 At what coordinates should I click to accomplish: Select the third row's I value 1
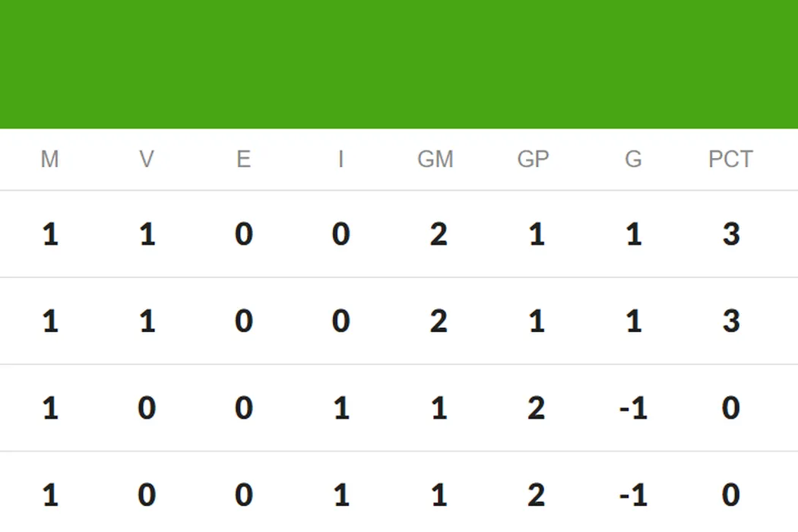pyautogui.click(x=341, y=409)
